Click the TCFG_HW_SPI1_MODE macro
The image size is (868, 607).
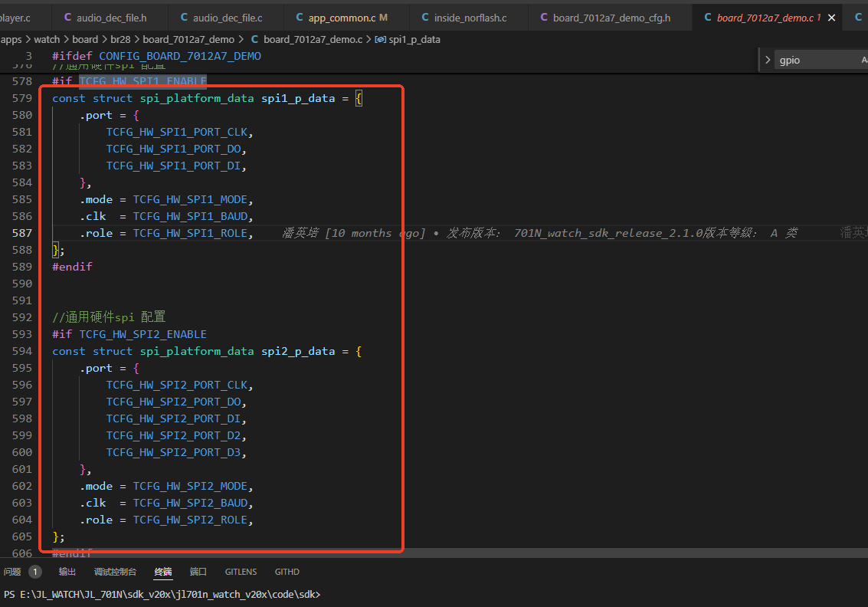[x=190, y=199]
